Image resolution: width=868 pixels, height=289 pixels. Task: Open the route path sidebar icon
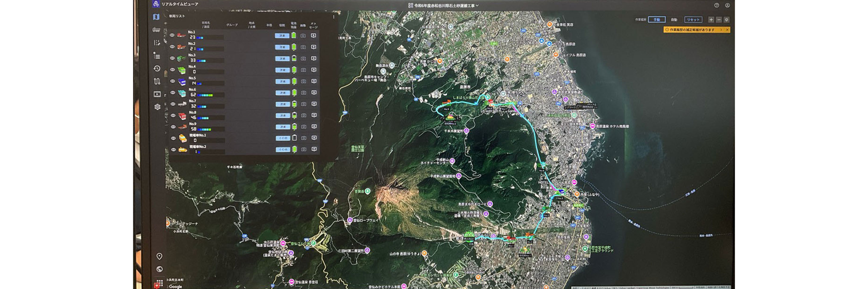[157, 81]
